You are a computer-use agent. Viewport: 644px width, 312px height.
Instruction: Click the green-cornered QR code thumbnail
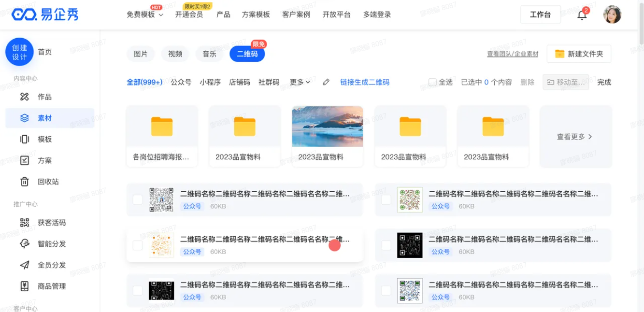pyautogui.click(x=410, y=199)
